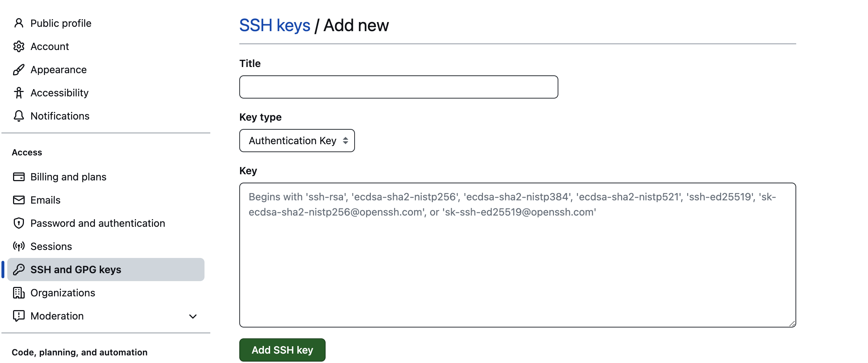868x363 pixels.
Task: Click the Appearance paintbrush icon
Action: (x=19, y=70)
